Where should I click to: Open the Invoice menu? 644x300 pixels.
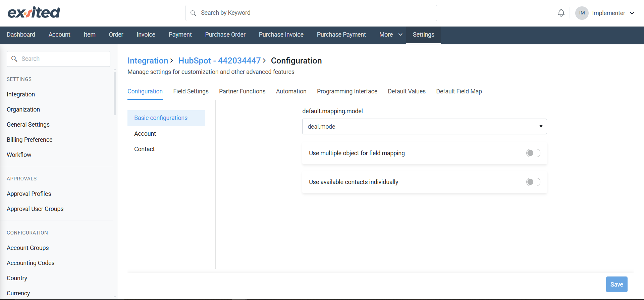pyautogui.click(x=146, y=35)
